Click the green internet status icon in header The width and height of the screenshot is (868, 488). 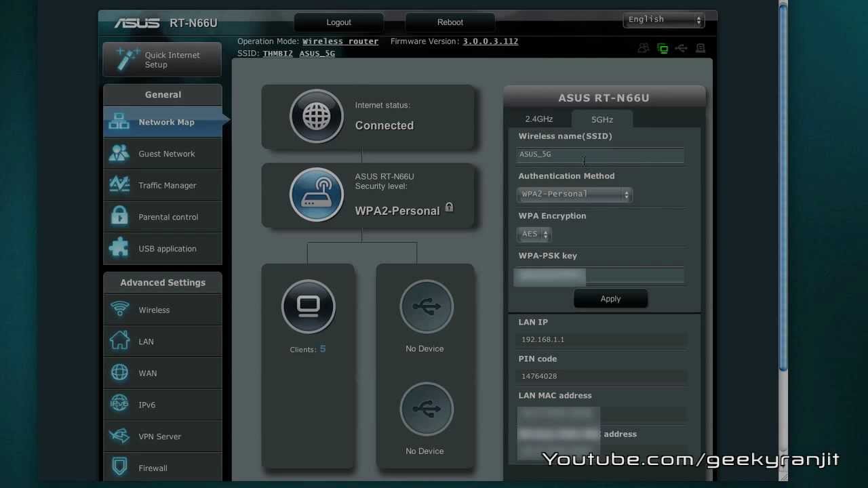click(x=663, y=48)
